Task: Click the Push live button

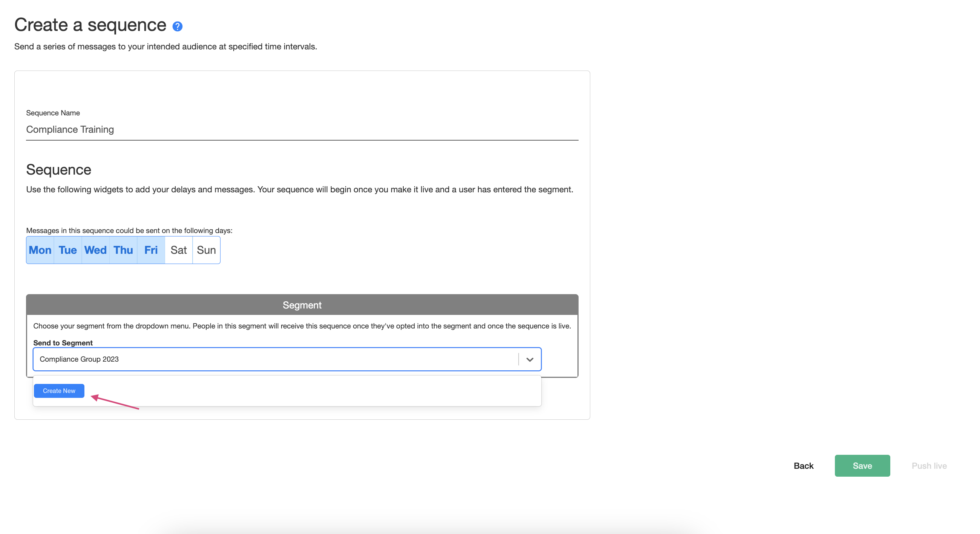Action: 929,465
